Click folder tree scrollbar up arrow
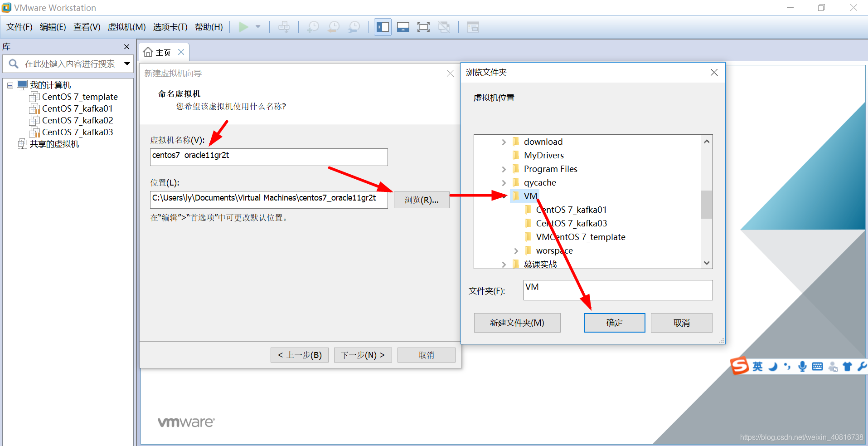Screen dimensions: 868x446 tap(707, 142)
